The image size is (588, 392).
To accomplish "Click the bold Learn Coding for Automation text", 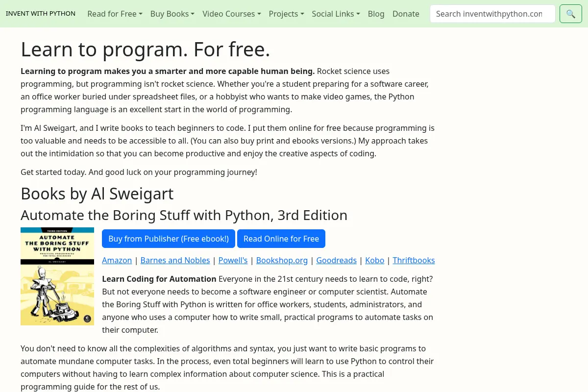I will [159, 279].
